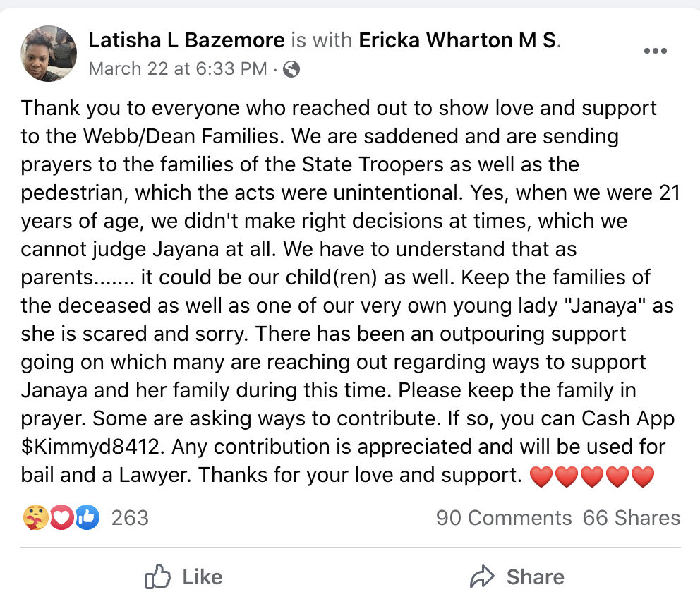Click the Public globe audience icon
This screenshot has width=700, height=604.
pyautogui.click(x=291, y=69)
